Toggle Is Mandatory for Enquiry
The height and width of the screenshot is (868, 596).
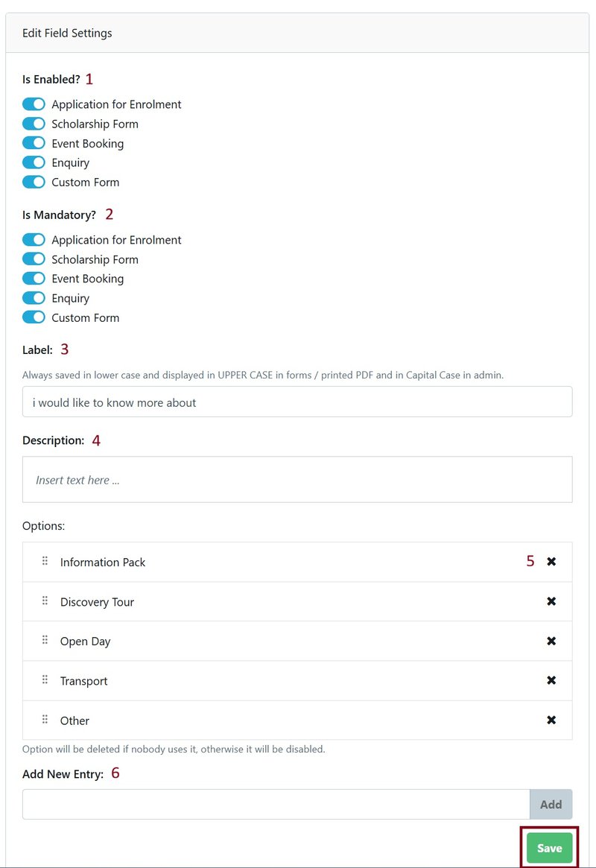[34, 298]
